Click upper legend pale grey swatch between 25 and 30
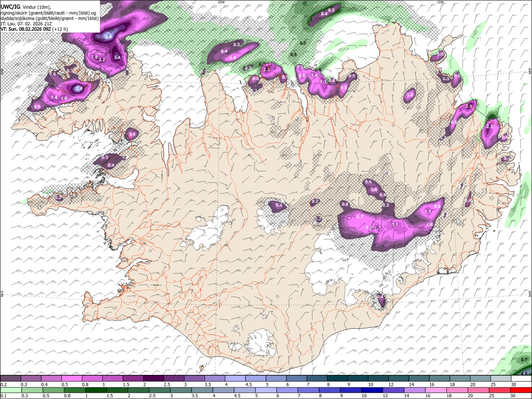 [x=501, y=379]
